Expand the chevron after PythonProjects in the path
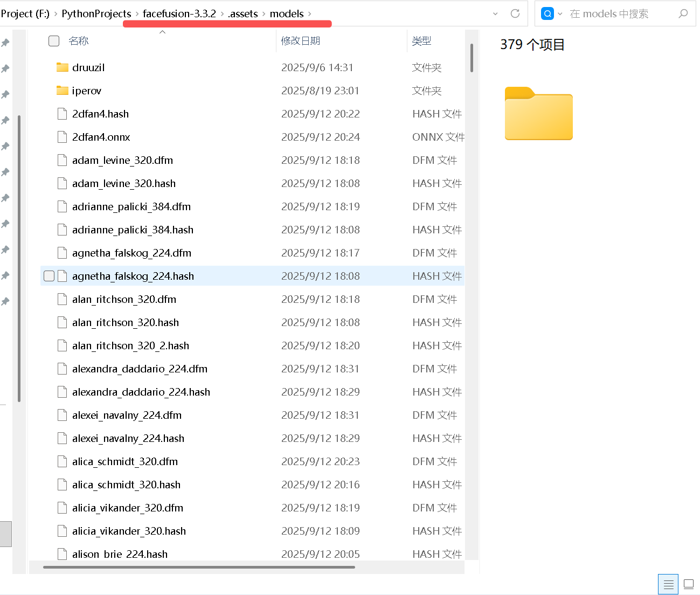 [137, 13]
